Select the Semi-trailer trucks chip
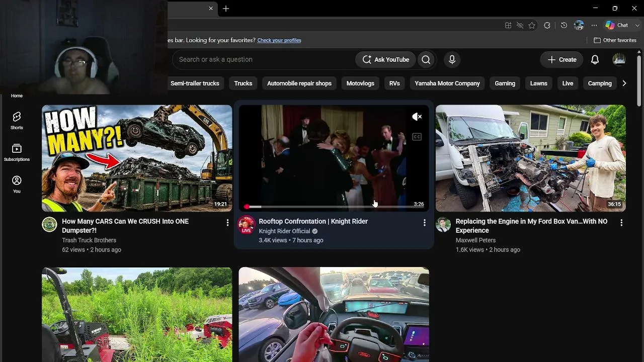The height and width of the screenshot is (362, 644). tap(195, 83)
